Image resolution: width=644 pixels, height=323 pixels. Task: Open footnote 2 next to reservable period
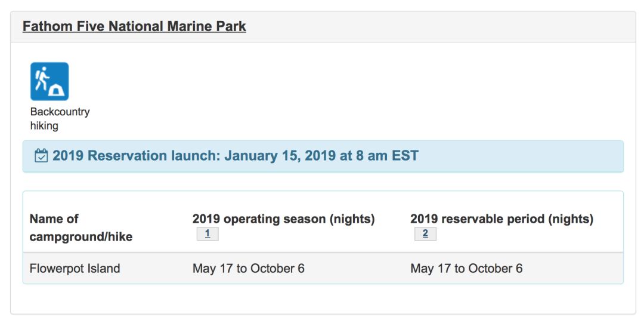coord(425,233)
